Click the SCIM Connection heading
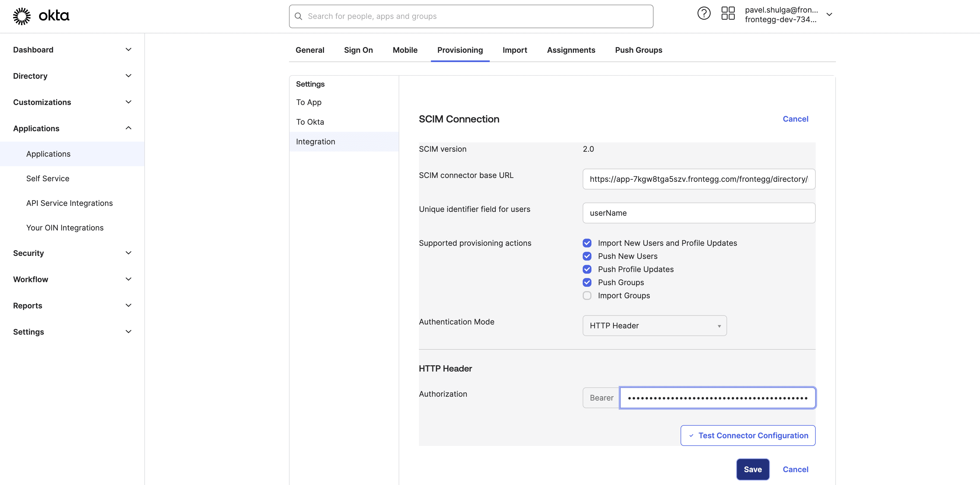This screenshot has width=980, height=485. [459, 119]
